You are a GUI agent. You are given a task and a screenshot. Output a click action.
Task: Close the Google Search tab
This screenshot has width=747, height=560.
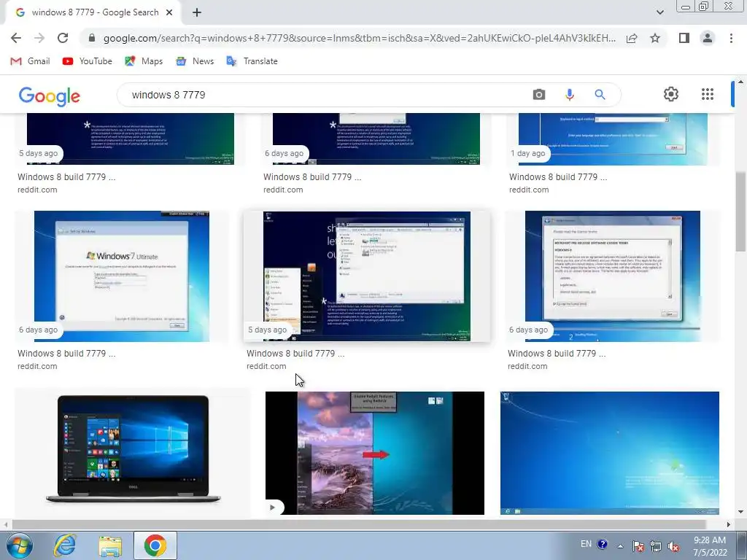click(169, 12)
